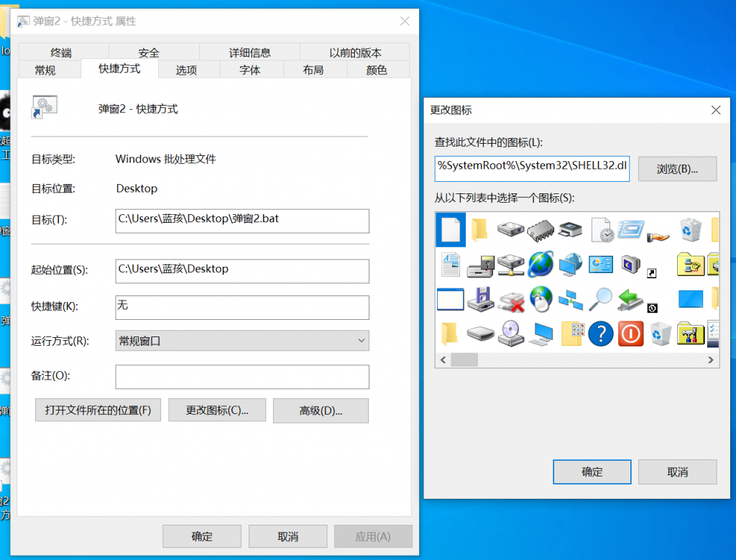Click into the empty 备注 field
Image resolution: width=736 pixels, height=560 pixels.
point(242,377)
